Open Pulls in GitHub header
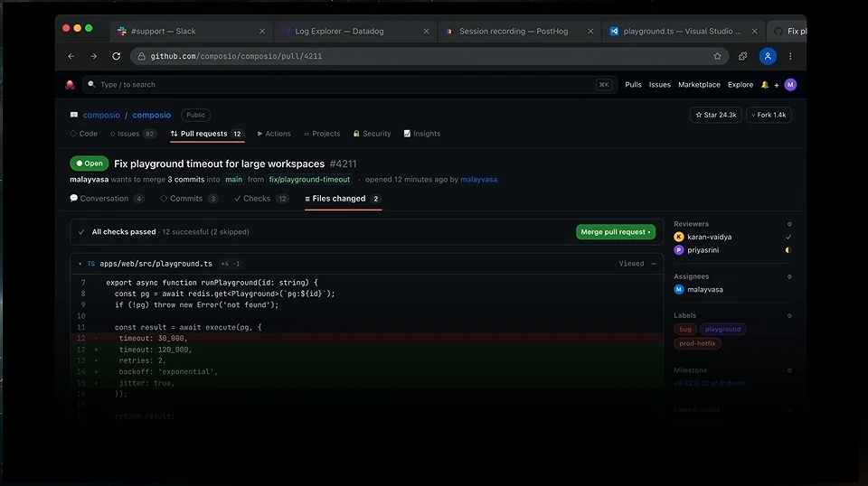Viewport: 868px width, 486px height. (633, 85)
